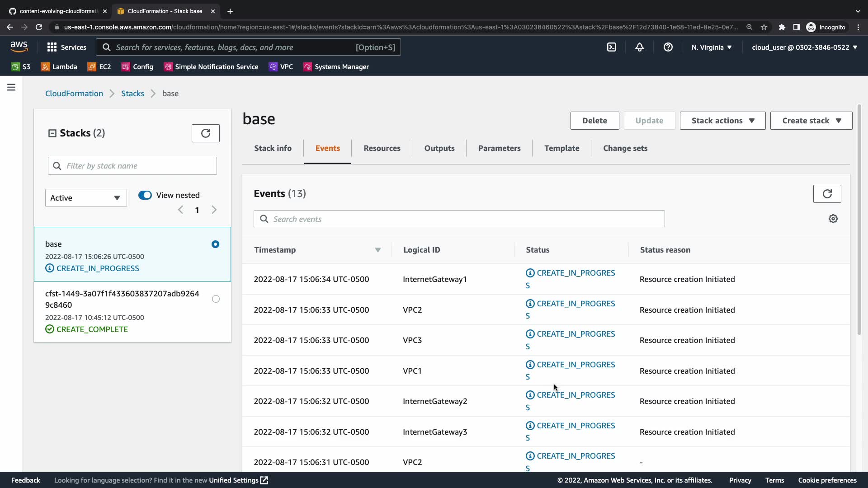
Task: Open the CloudShell terminal icon
Action: pyautogui.click(x=611, y=47)
